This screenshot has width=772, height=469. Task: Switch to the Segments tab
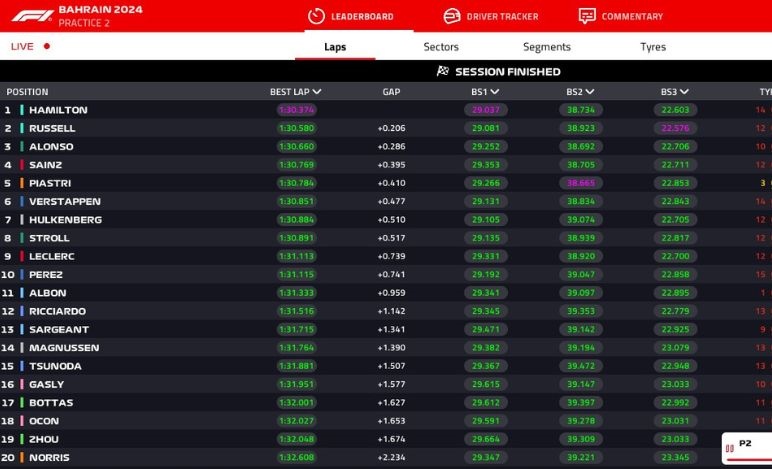(x=547, y=47)
